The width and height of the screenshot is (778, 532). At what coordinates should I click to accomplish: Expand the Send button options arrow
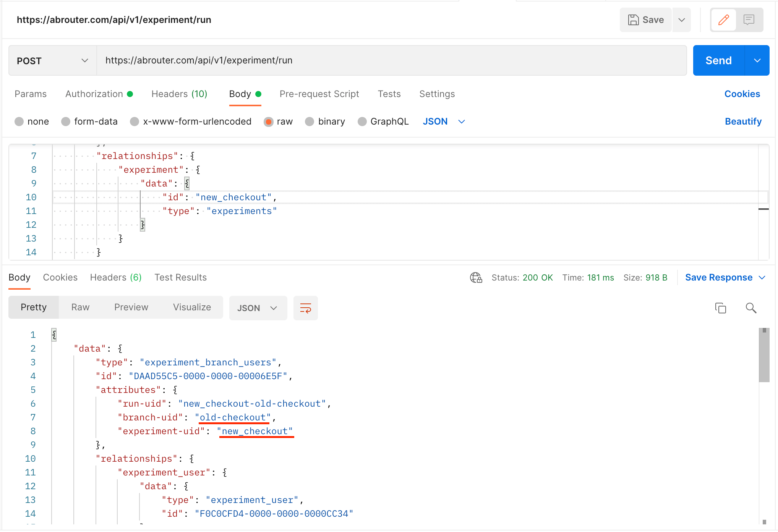pyautogui.click(x=757, y=61)
